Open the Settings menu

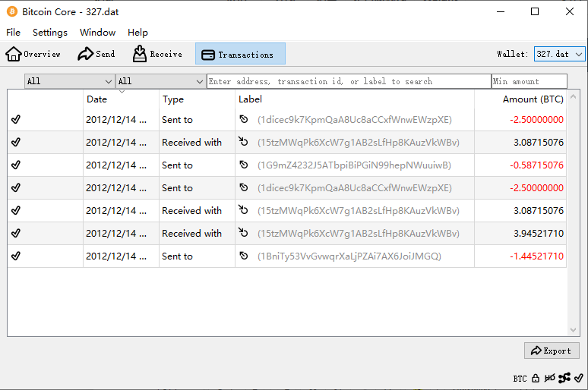(50, 33)
